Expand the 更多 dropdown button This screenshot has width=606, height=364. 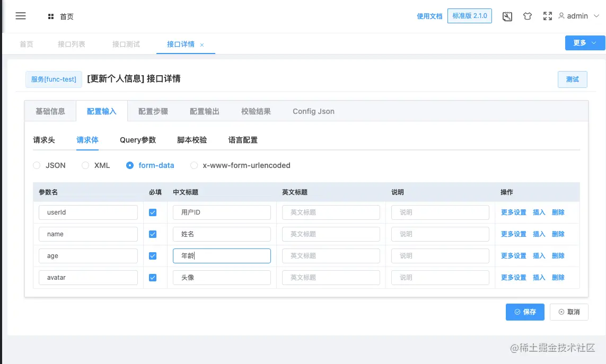585,43
